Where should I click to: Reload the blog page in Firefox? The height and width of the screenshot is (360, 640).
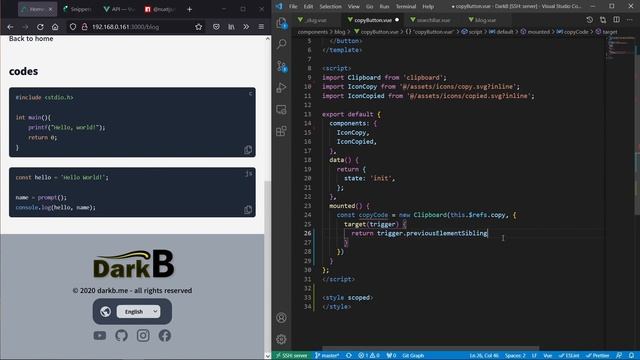[40, 27]
